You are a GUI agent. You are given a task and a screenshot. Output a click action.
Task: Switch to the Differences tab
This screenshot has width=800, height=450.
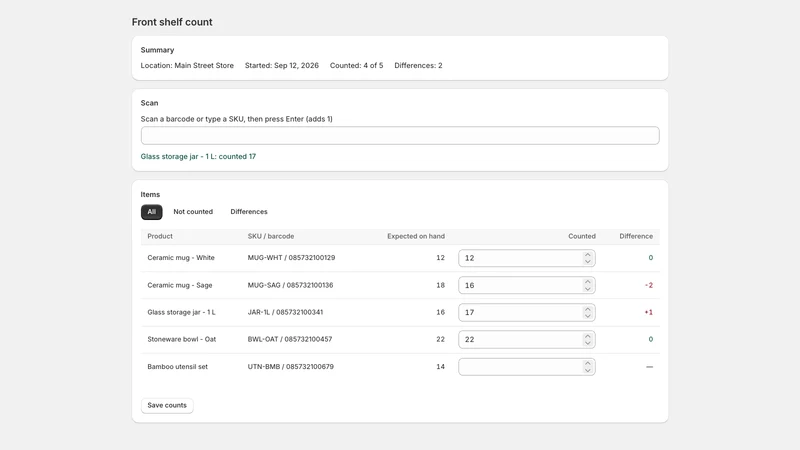click(x=249, y=212)
